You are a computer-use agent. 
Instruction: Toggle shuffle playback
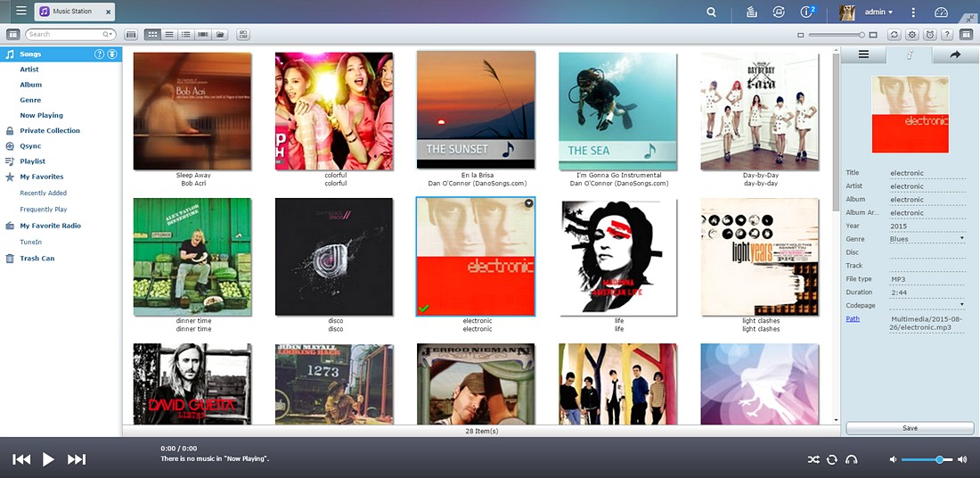click(813, 460)
